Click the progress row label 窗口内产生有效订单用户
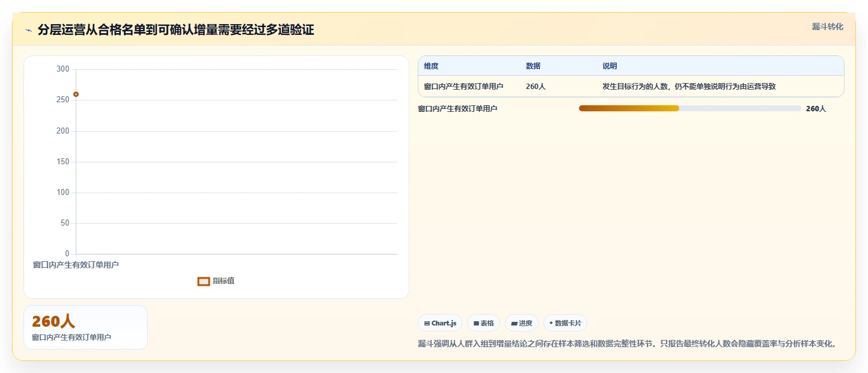 pos(457,109)
